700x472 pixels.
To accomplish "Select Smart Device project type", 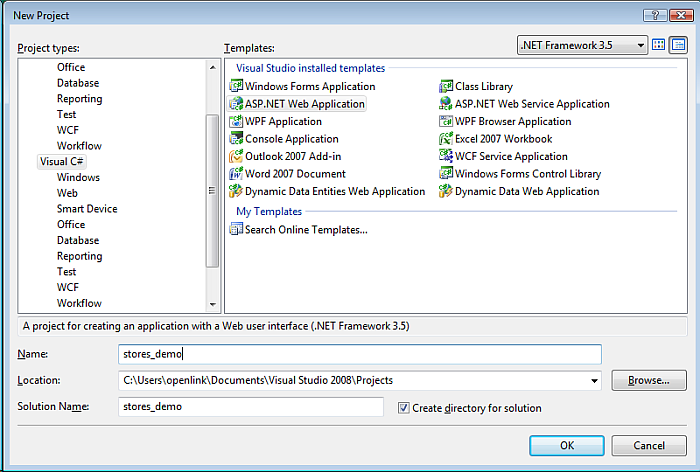I will [x=87, y=209].
